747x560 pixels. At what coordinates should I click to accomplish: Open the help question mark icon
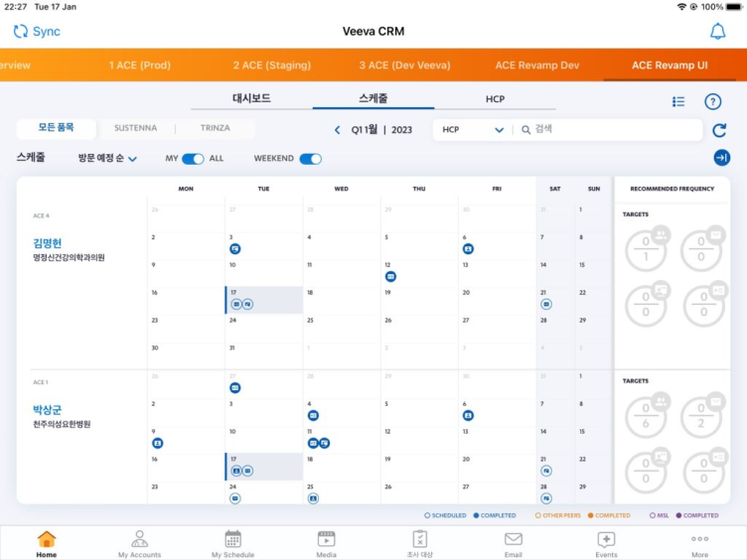pyautogui.click(x=712, y=101)
